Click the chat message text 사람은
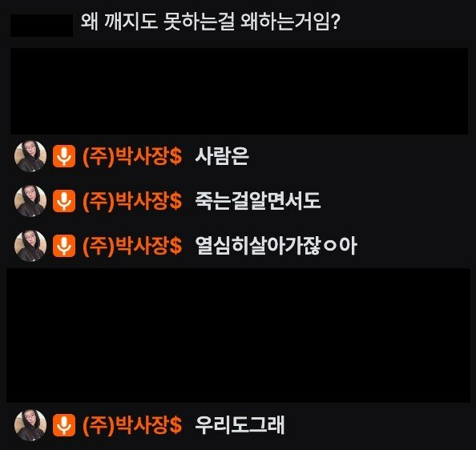Image resolution: width=476 pixels, height=450 pixels. click(222, 156)
